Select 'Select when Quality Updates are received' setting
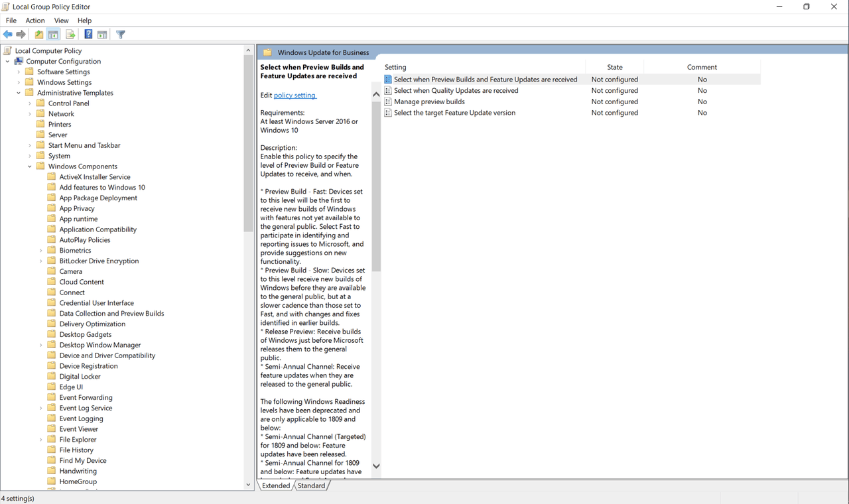The width and height of the screenshot is (849, 504). click(x=456, y=91)
